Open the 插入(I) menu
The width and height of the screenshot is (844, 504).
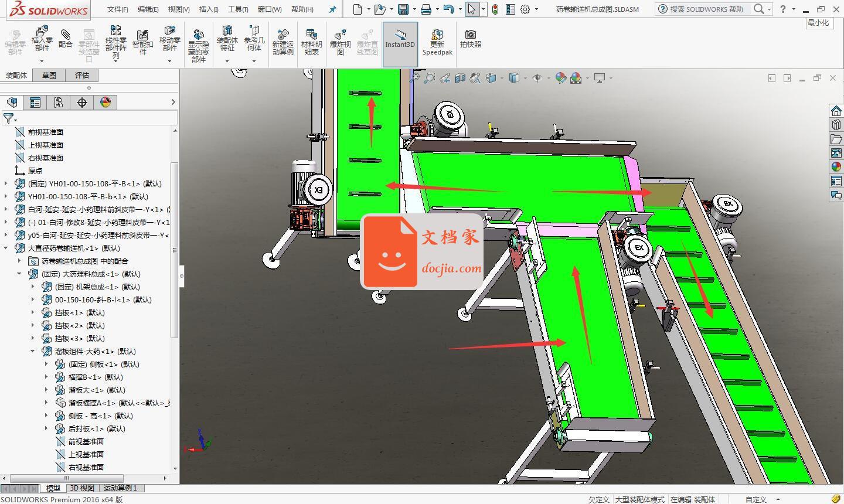coord(209,9)
